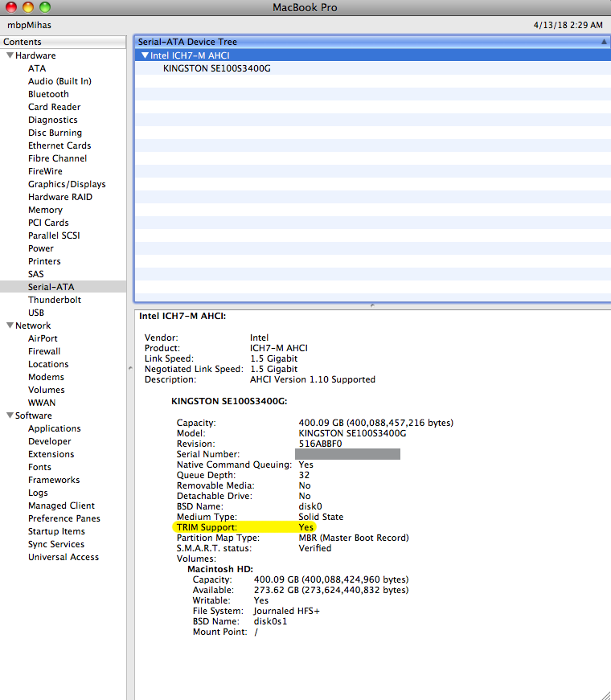The height and width of the screenshot is (700, 611).
Task: Click the Solid State medium type value
Action: 321,517
